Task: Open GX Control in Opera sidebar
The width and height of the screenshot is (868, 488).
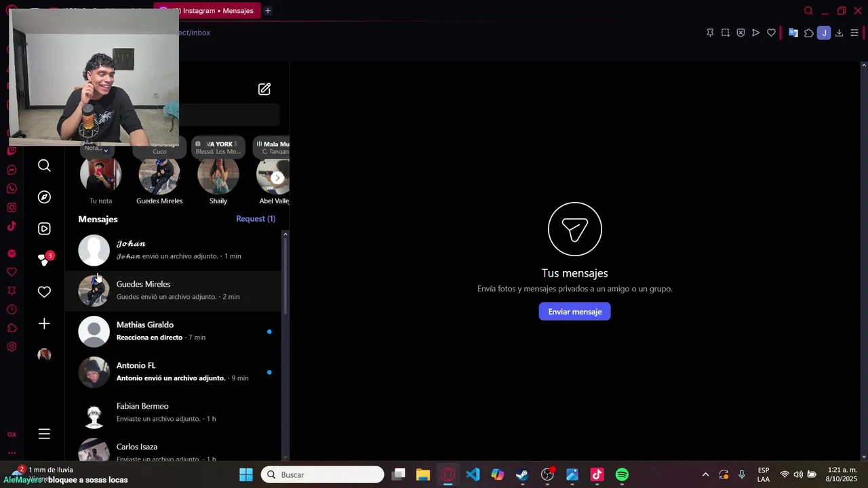Action: pos(12,434)
